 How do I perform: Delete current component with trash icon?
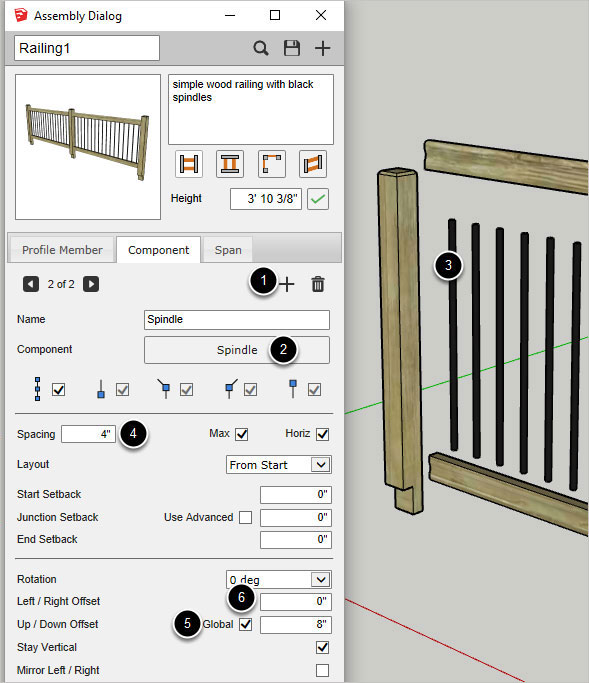coord(318,284)
